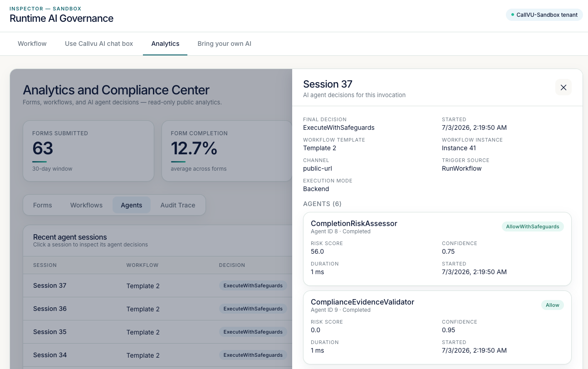
Task: Show the Workflows sub-tab
Action: [86, 205]
